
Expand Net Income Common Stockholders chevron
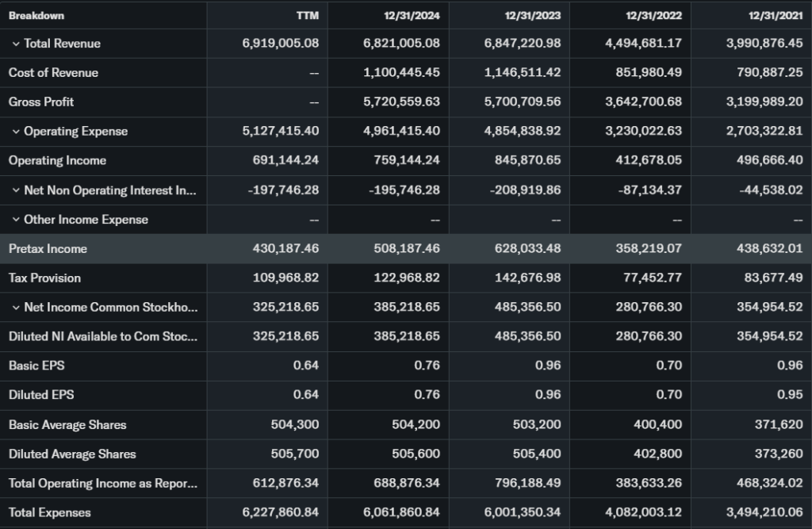click(x=16, y=308)
